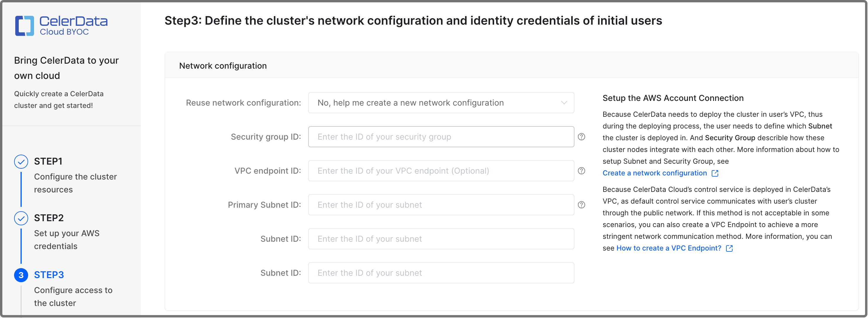
Task: Click the STEP1 completed checkmark icon
Action: point(21,162)
